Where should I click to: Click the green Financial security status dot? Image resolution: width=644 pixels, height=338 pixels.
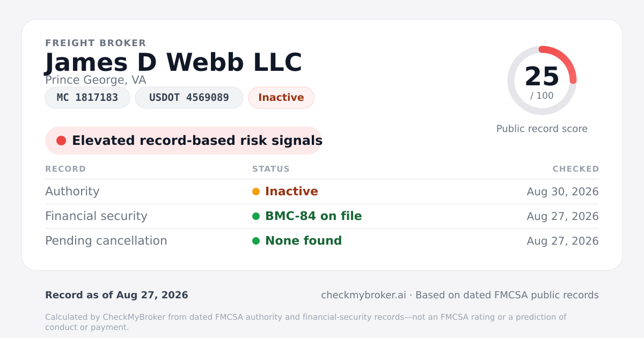pos(256,216)
